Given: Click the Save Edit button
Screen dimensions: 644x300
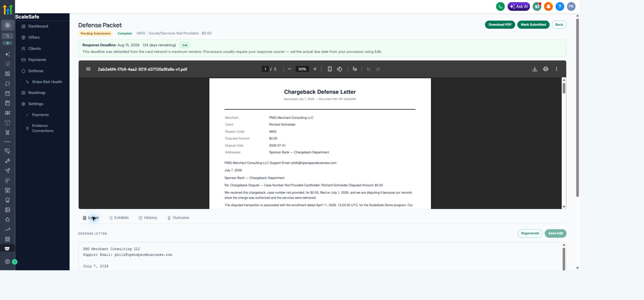Looking at the screenshot, I should [555, 233].
